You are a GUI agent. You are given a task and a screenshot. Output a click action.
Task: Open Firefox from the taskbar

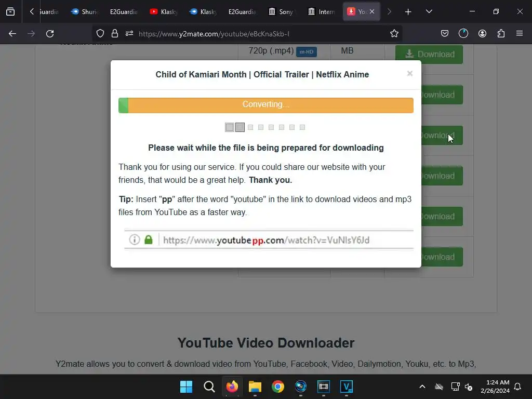tap(232, 387)
